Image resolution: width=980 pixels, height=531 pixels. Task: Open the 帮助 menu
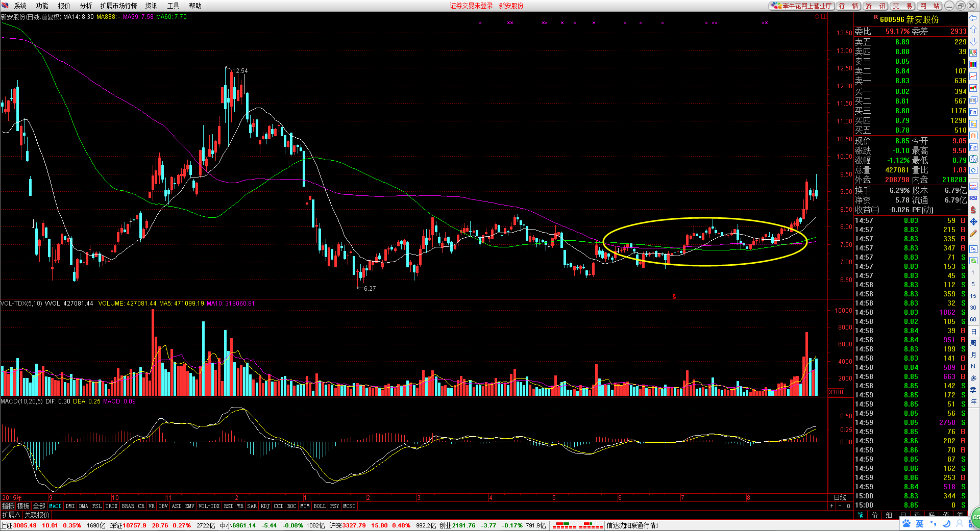click(195, 6)
